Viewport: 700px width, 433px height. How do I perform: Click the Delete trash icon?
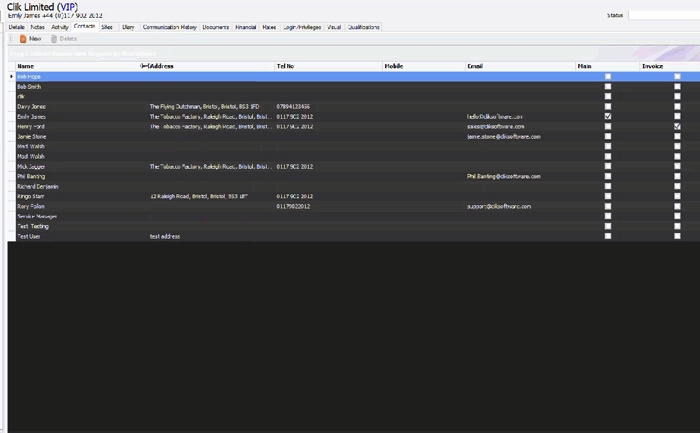[54, 39]
